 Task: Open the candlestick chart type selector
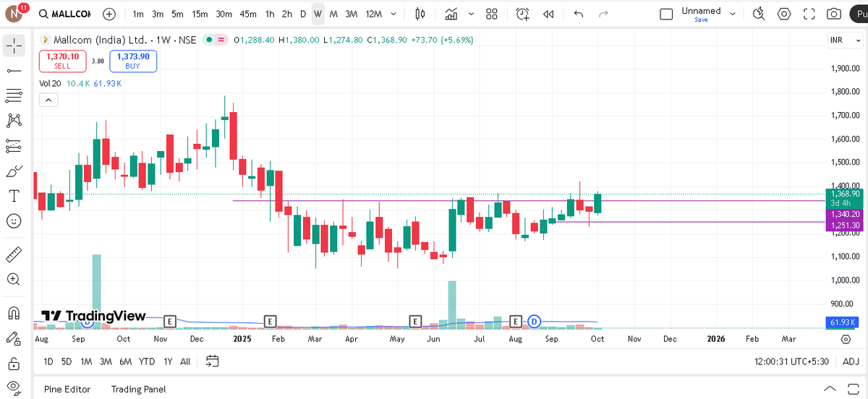click(x=421, y=14)
